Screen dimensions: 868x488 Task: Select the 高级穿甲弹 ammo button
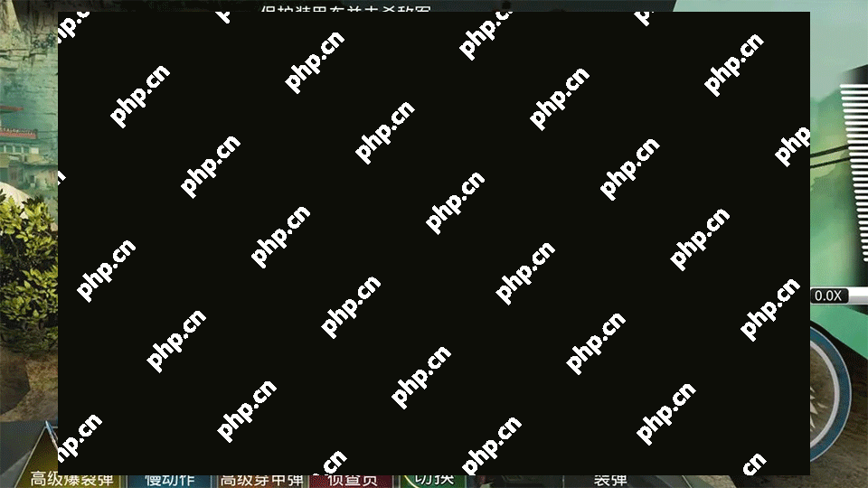[261, 480]
